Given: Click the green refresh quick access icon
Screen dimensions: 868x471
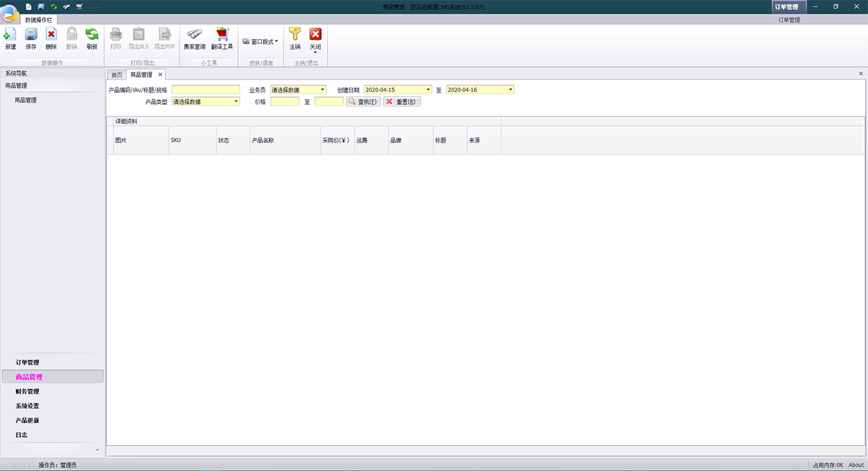Looking at the screenshot, I should click(x=54, y=7).
